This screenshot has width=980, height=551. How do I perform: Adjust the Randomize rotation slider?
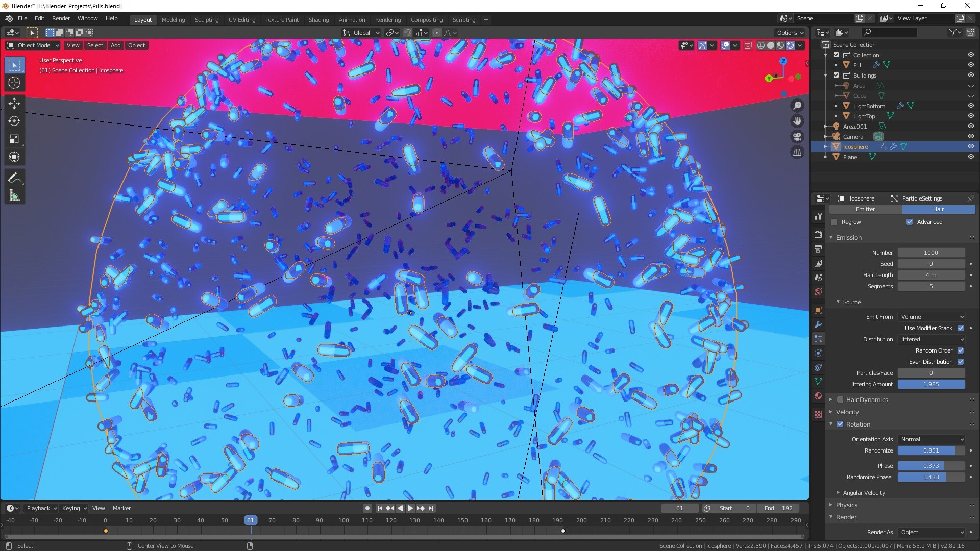(932, 450)
